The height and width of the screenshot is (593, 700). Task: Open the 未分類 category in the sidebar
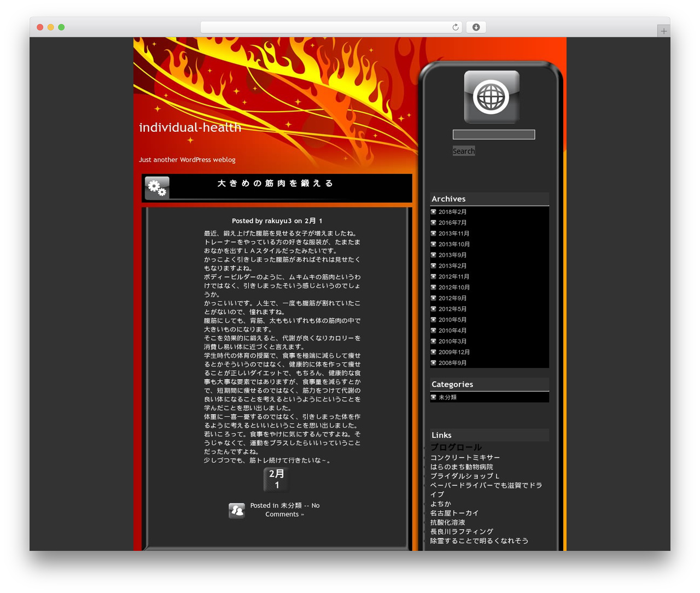point(447,397)
